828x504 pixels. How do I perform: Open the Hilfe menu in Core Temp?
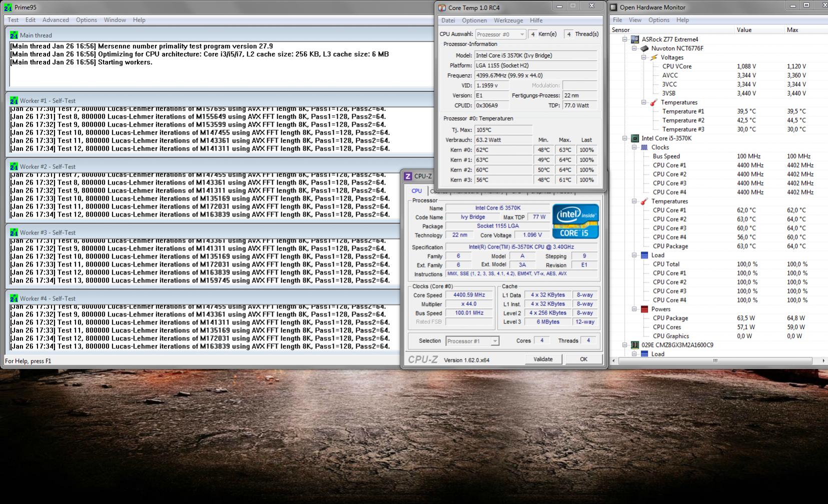536,20
